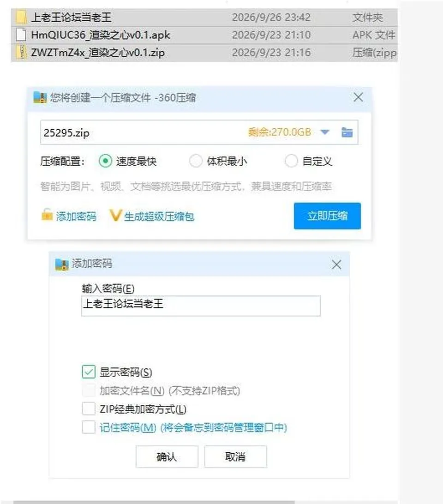The width and height of the screenshot is (443, 504).
Task: Click the zip archive icon of ZWZTmZ4x
Action: [x=21, y=53]
